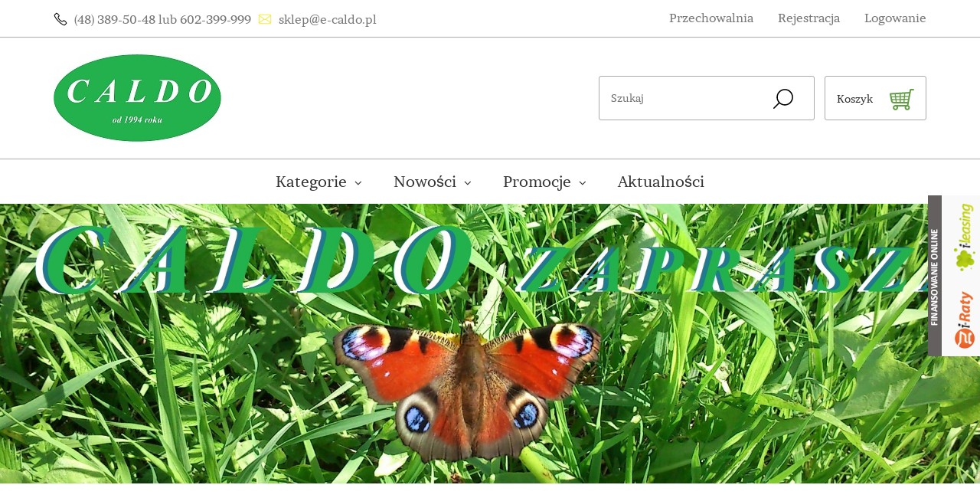
Task: Click the CALDO oval logo
Action: 137,98
